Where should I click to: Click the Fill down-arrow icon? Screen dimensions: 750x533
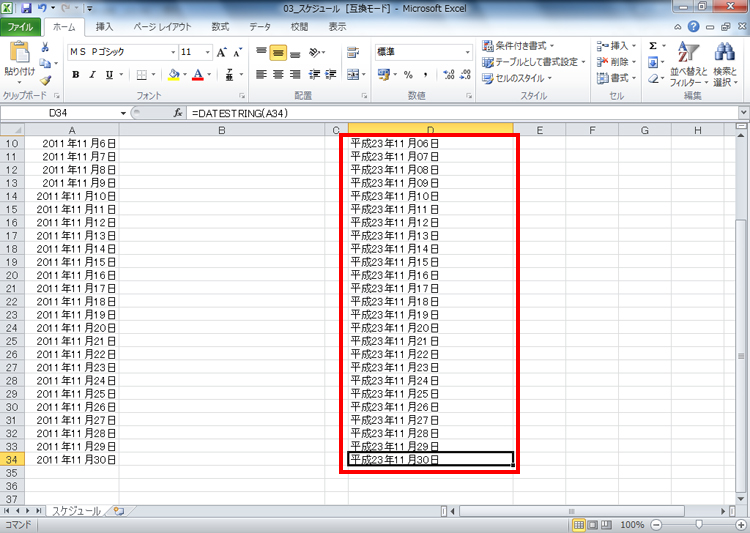click(653, 62)
